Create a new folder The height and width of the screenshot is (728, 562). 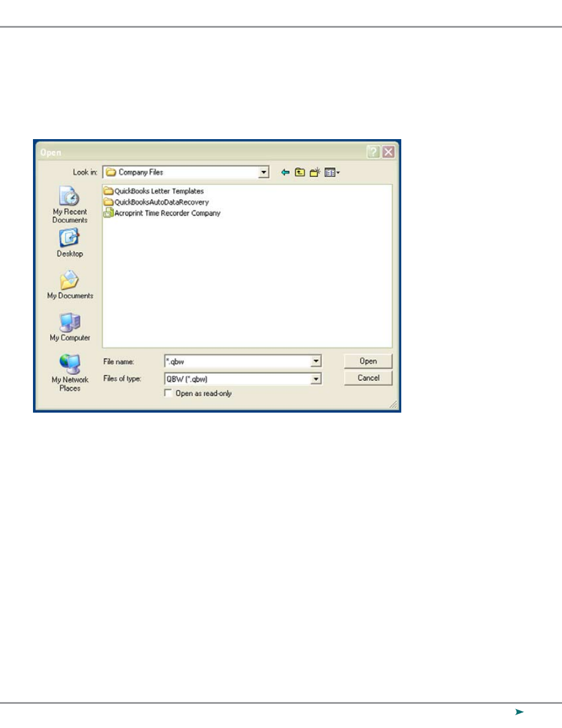(315, 173)
